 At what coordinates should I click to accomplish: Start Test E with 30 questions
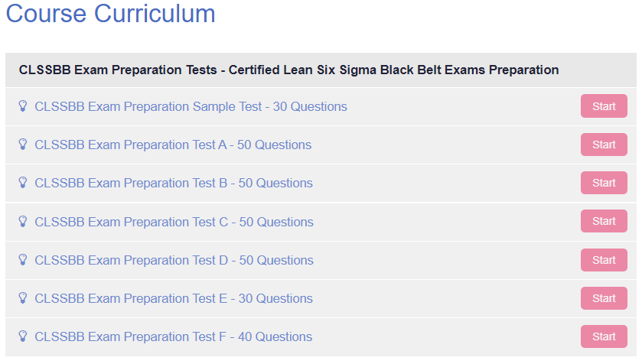click(x=604, y=298)
